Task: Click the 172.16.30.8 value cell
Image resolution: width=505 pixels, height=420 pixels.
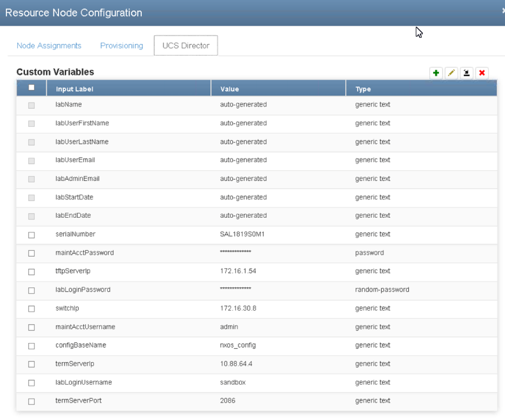Action: [x=238, y=308]
